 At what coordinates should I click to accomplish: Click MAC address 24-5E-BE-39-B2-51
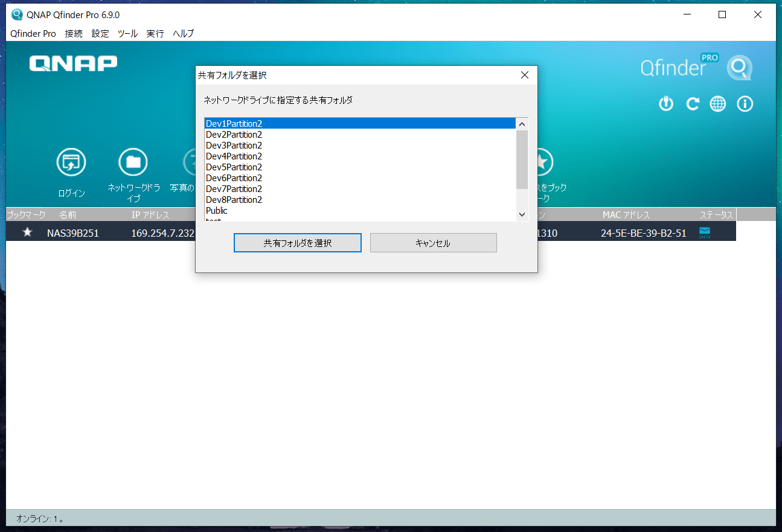click(x=644, y=233)
